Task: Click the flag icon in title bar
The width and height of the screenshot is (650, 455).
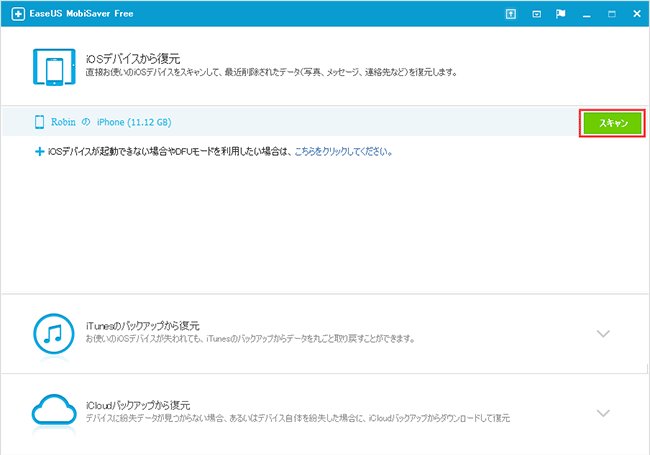Action: [560, 14]
